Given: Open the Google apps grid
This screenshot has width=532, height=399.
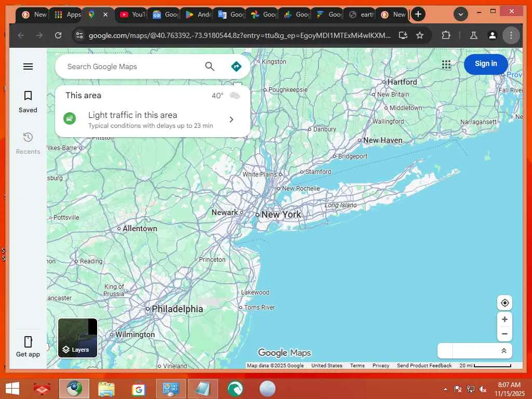Looking at the screenshot, I should tap(446, 64).
